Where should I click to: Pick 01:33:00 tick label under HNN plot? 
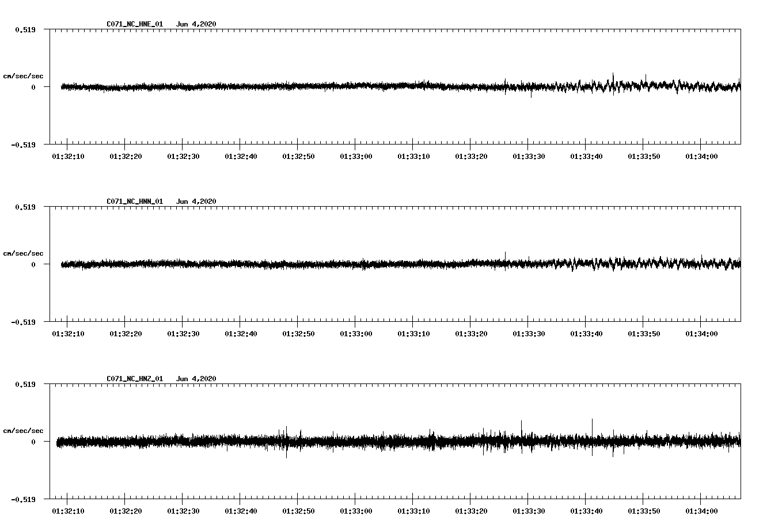click(x=356, y=333)
